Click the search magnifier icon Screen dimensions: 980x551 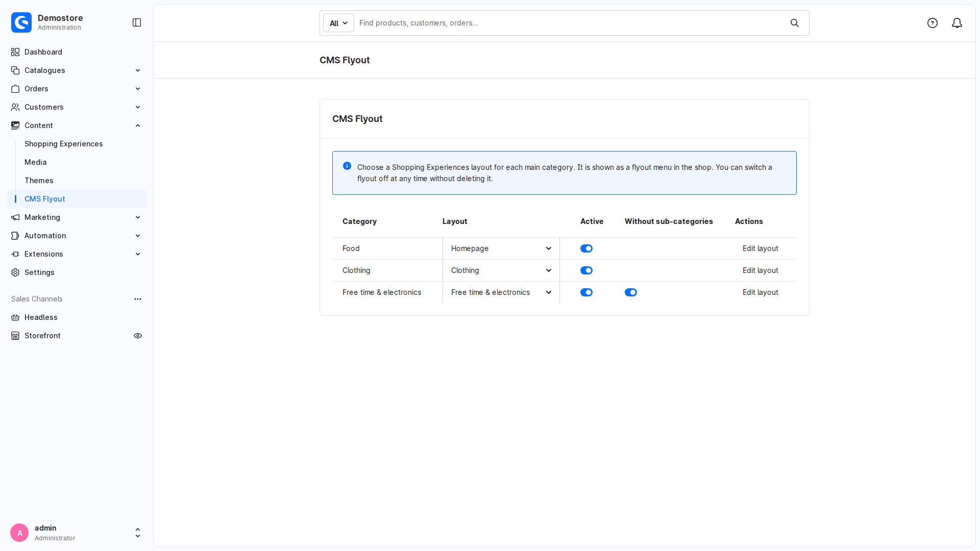tap(795, 23)
